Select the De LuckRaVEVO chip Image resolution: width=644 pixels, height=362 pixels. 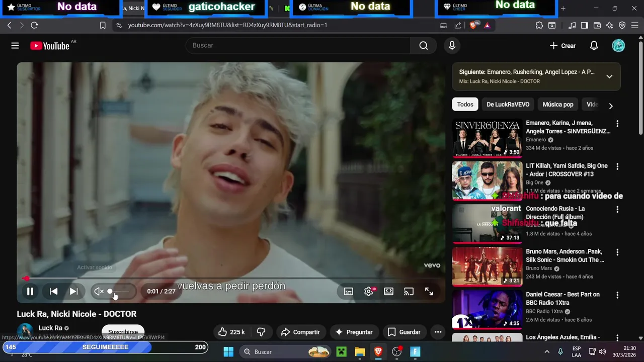[x=508, y=105]
